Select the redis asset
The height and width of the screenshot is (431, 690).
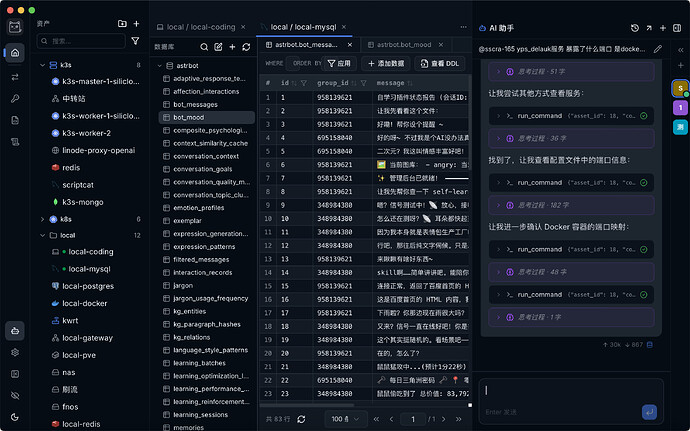[66, 168]
